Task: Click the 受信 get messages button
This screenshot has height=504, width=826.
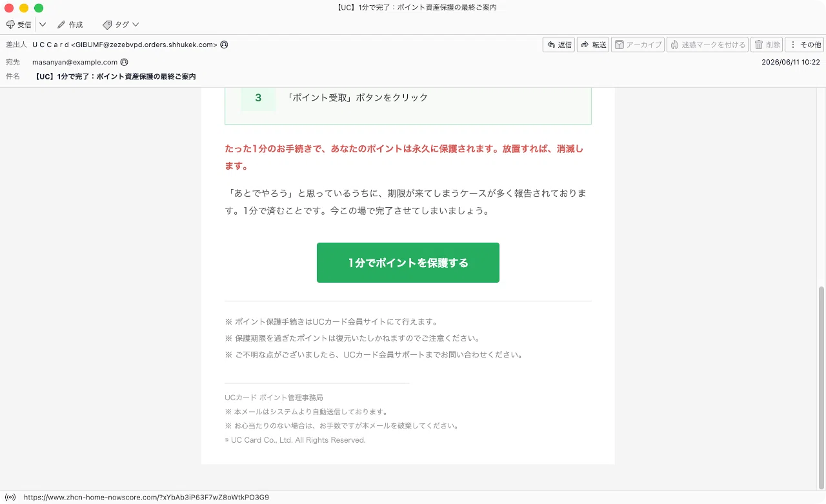Action: pyautogui.click(x=19, y=25)
